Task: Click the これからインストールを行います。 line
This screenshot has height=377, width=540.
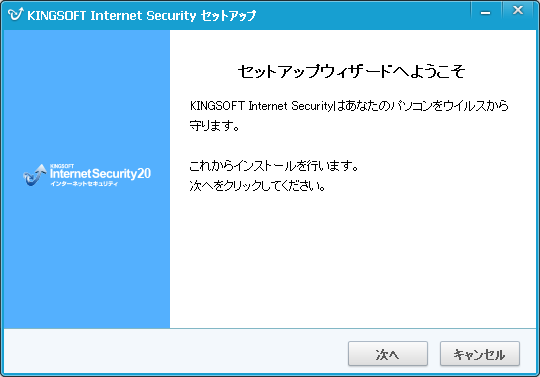Action: coord(274,166)
